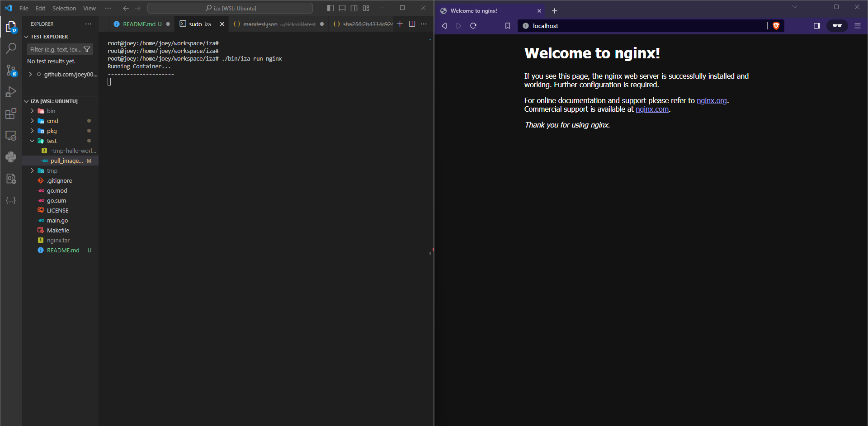Open editor more actions ellipsis
The height and width of the screenshot is (426, 868).
coord(424,24)
